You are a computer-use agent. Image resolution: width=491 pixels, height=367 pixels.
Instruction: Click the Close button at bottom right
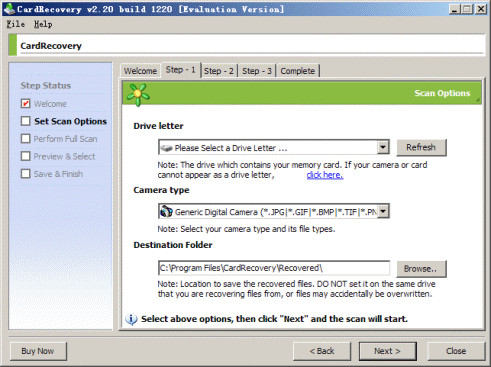[x=456, y=351]
